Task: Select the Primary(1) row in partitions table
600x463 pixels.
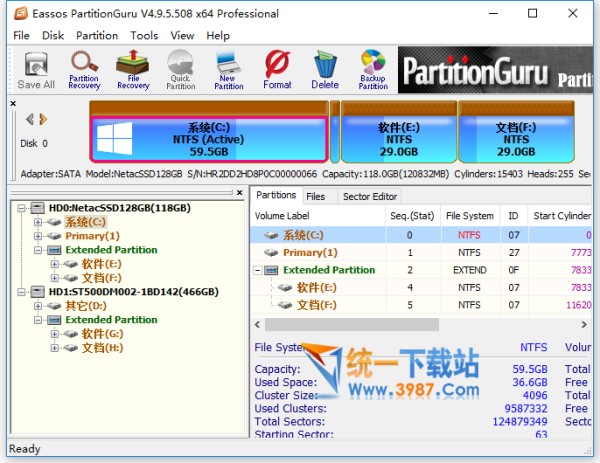Action: point(421,253)
